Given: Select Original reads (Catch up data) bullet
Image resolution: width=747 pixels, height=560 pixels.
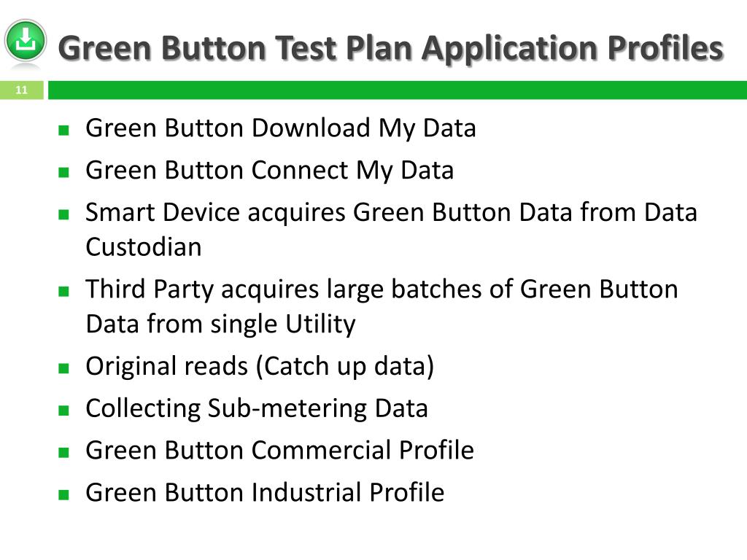Looking at the screenshot, I should [x=260, y=366].
